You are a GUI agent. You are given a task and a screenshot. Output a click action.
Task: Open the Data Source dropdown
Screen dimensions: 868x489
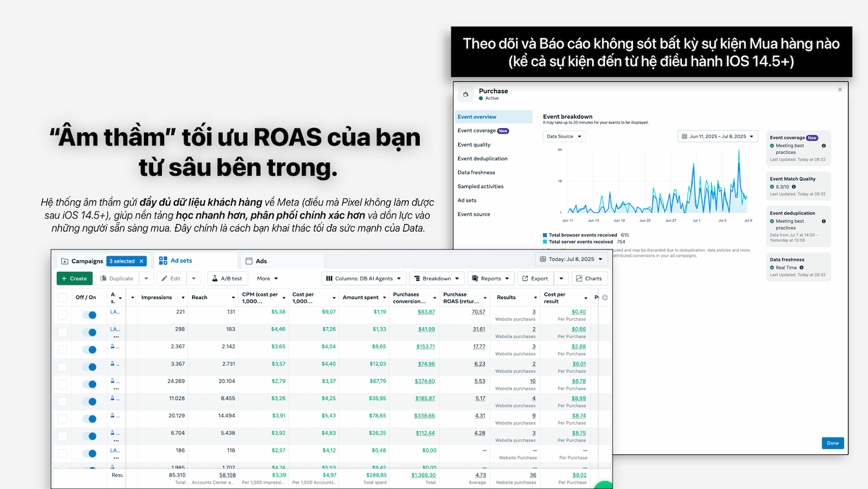pos(564,137)
